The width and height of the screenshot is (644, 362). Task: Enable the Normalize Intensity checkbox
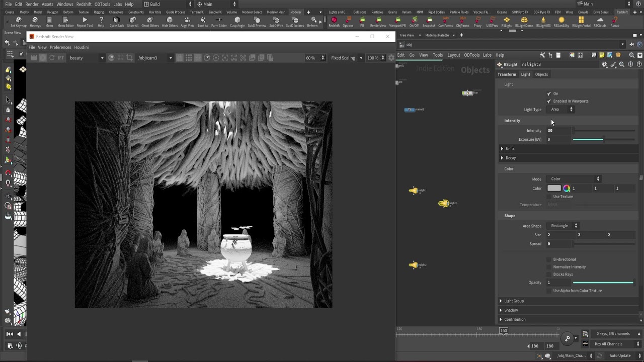(549, 267)
